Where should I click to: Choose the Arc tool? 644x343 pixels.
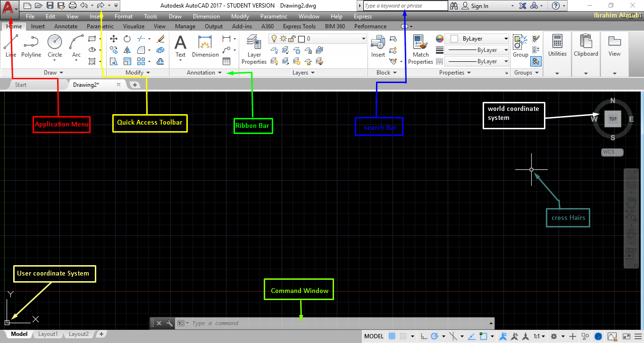[x=76, y=46]
